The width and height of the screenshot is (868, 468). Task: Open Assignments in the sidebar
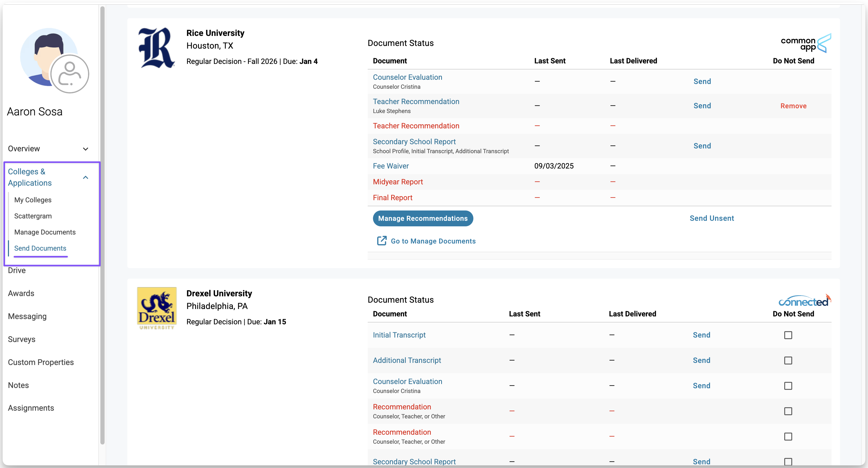click(31, 408)
